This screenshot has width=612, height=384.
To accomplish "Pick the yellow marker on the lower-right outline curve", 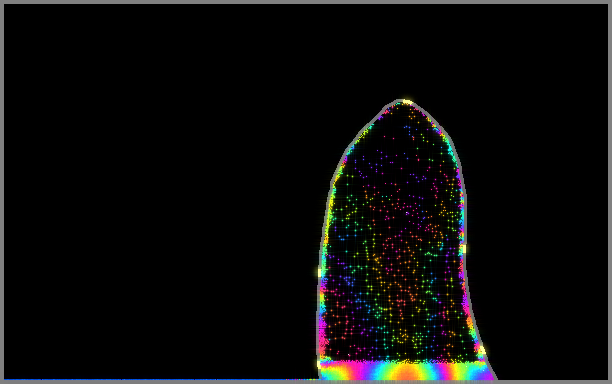I will click(482, 350).
